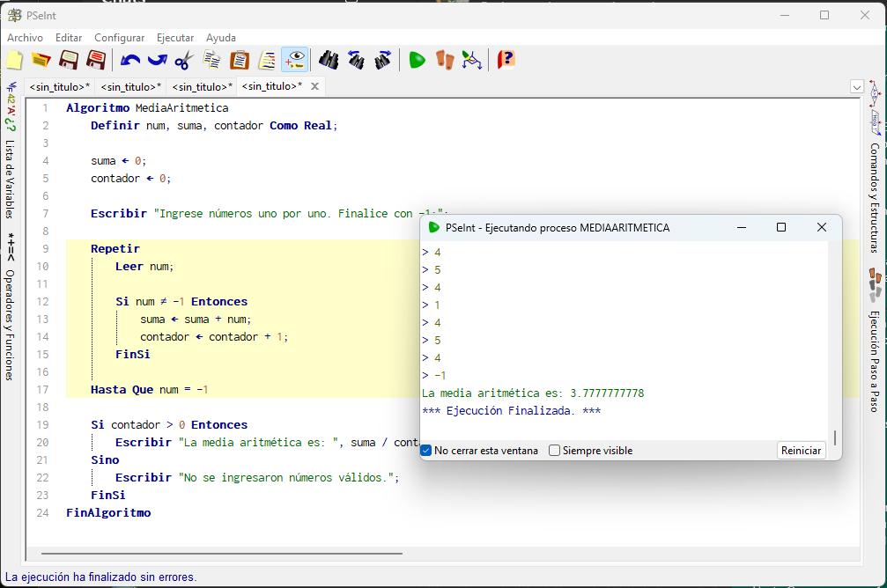Expand the 'Lista de Variables' side panel

(10, 178)
